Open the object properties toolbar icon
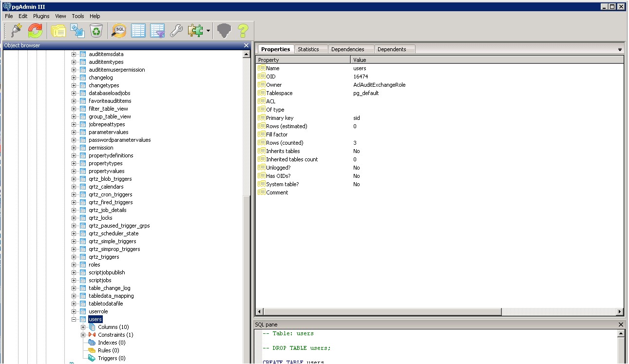 [58, 31]
